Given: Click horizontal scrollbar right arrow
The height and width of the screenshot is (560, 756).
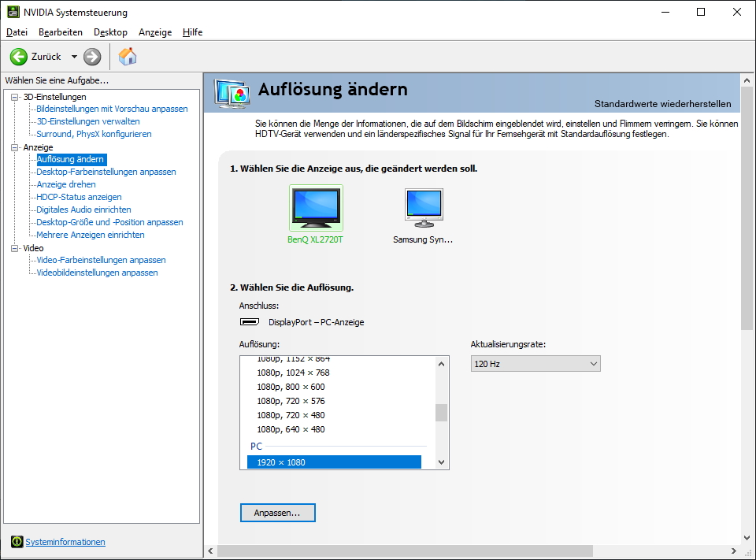Looking at the screenshot, I should [x=734, y=551].
